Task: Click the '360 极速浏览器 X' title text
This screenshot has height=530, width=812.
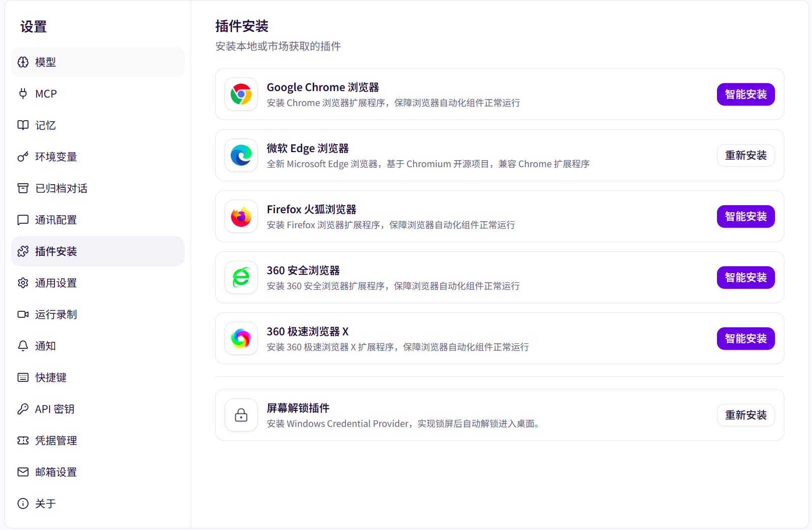Action: (308, 331)
